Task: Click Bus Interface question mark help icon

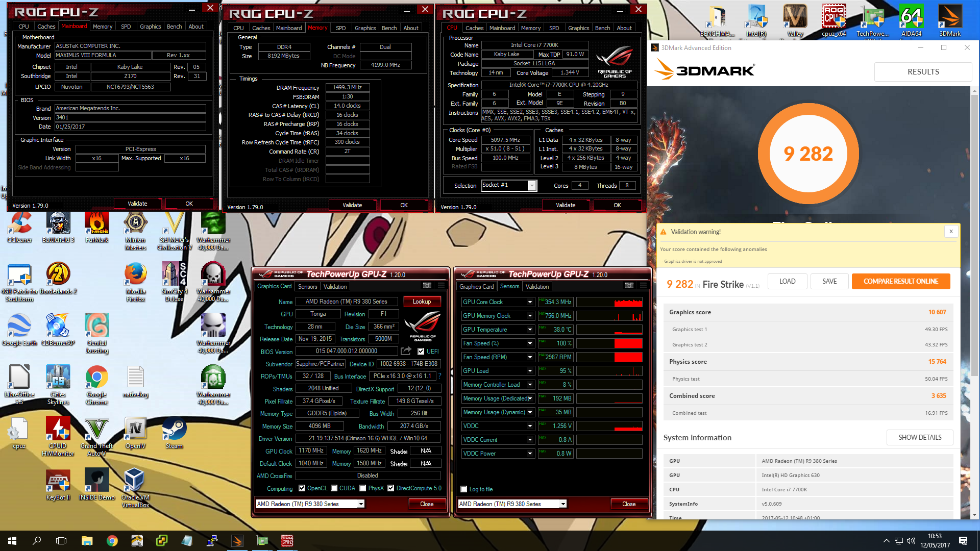Action: [439, 376]
